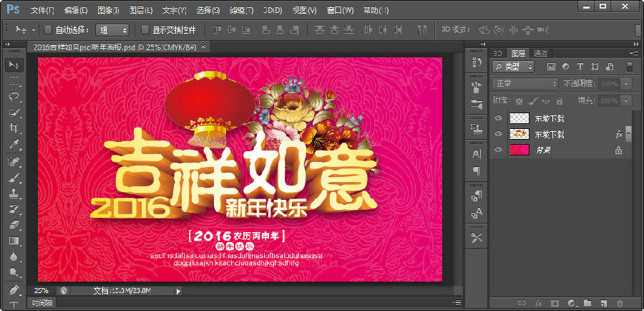Select the Lasso tool
Image resolution: width=644 pixels, height=311 pixels.
point(14,97)
